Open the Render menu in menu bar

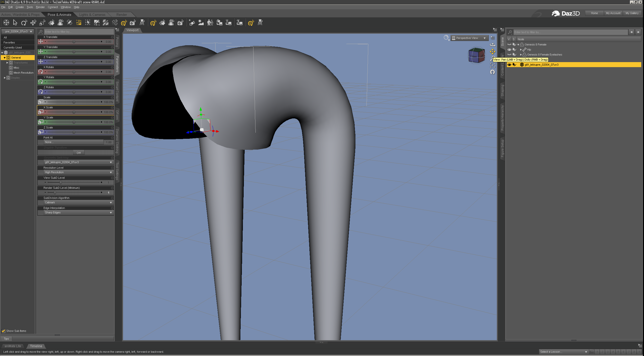pyautogui.click(x=40, y=7)
